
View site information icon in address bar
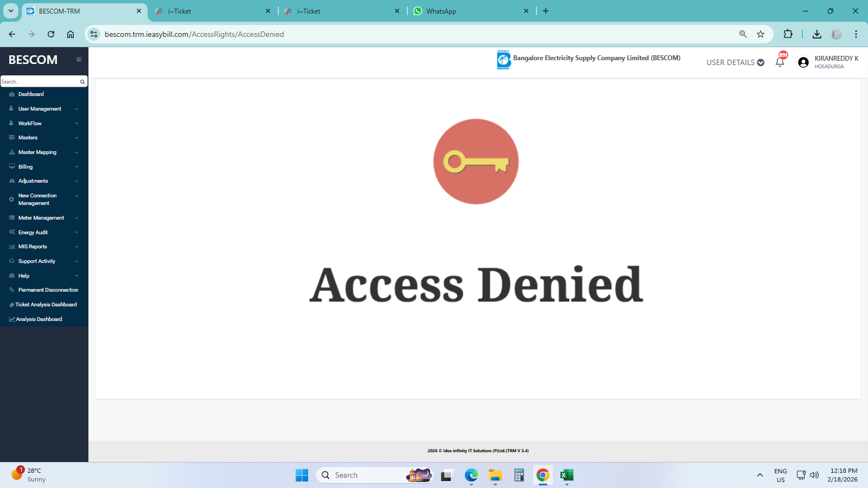[94, 34]
